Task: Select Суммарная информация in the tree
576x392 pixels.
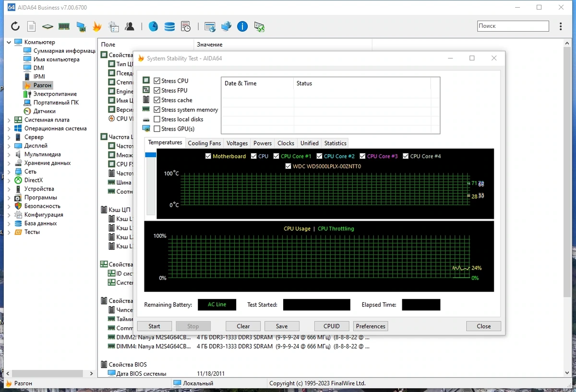Action: pyautogui.click(x=64, y=51)
